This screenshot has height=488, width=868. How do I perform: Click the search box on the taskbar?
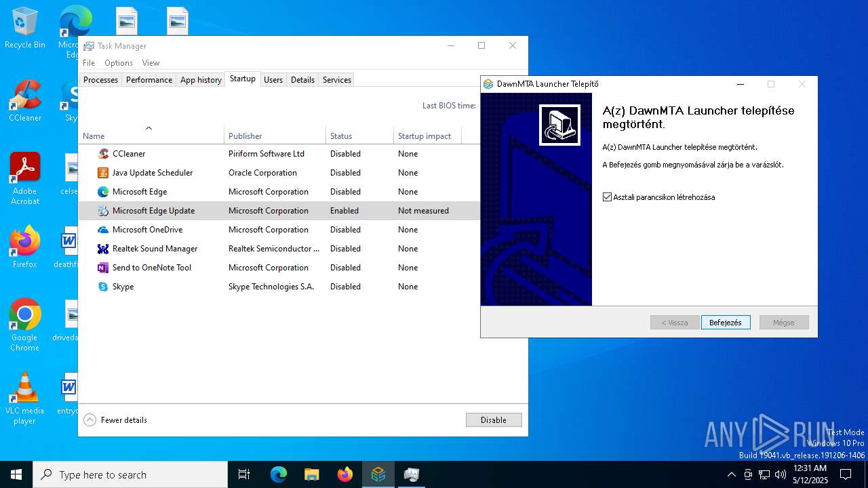(x=130, y=474)
